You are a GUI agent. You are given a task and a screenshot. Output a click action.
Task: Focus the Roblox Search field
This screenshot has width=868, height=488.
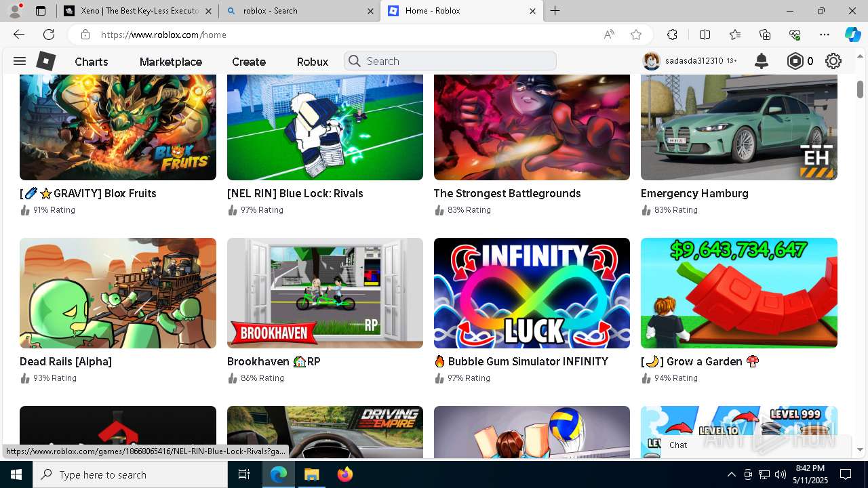[450, 61]
